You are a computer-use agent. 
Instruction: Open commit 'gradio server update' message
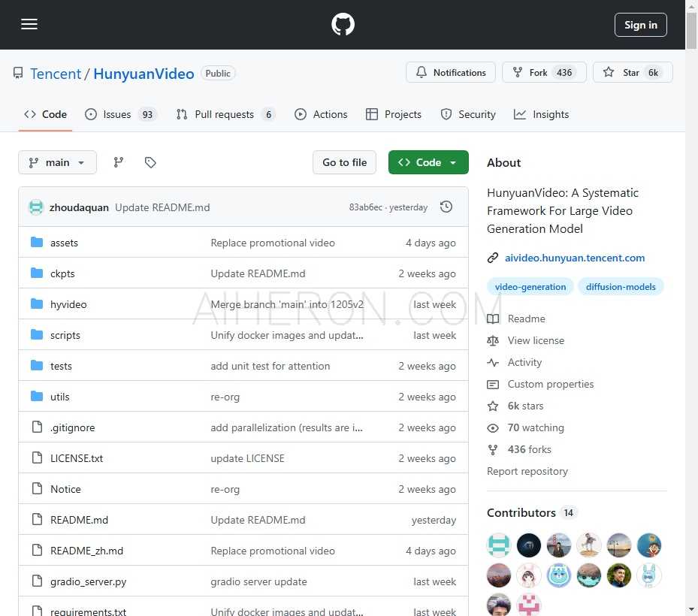(x=258, y=581)
